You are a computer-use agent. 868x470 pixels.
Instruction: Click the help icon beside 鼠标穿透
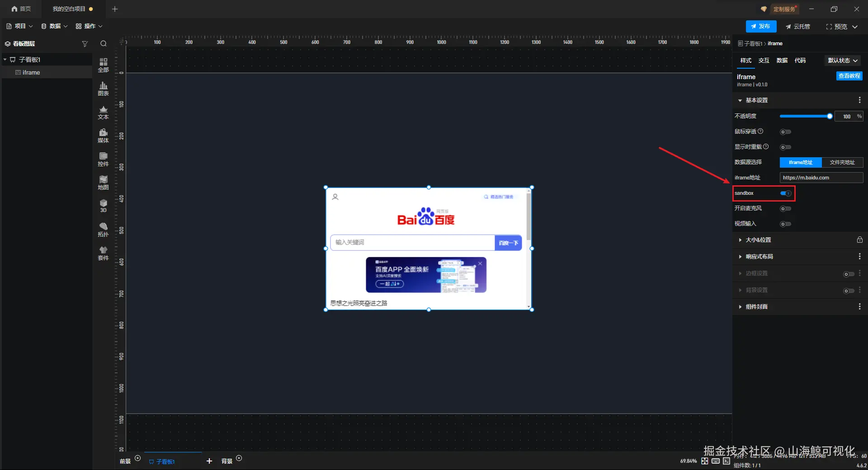click(760, 131)
